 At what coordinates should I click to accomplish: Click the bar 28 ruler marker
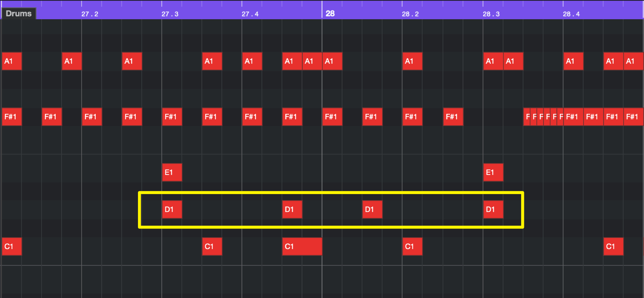click(x=330, y=13)
